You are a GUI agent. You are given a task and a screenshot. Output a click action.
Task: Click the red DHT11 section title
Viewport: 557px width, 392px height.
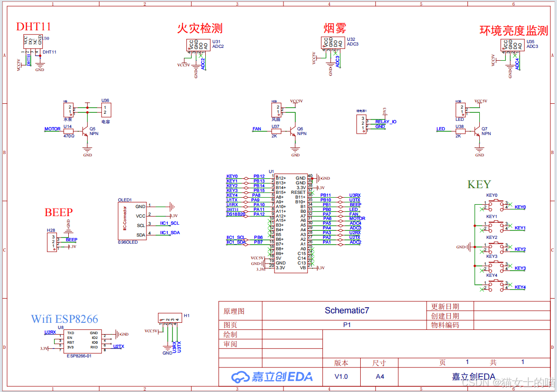click(33, 27)
